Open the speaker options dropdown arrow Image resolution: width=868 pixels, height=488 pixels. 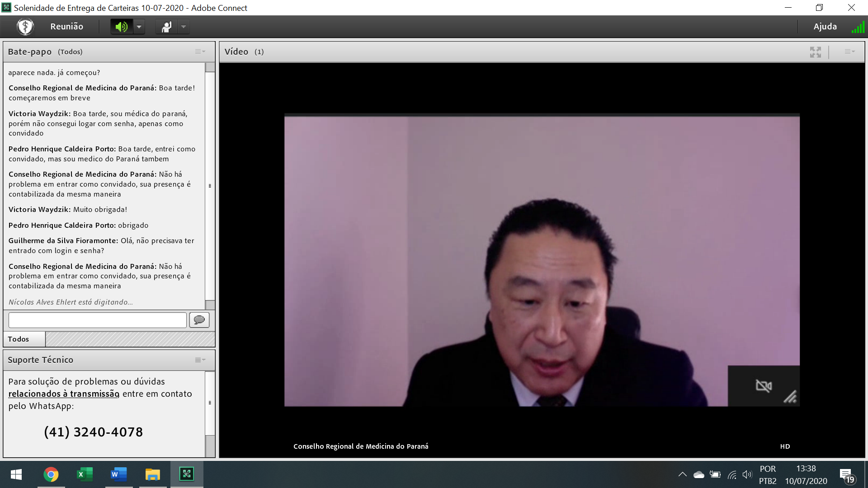[x=139, y=27]
